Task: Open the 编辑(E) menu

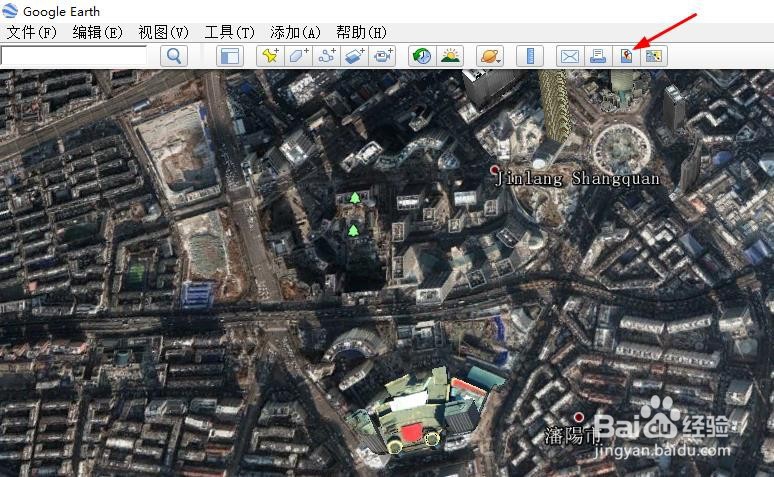Action: [x=97, y=33]
